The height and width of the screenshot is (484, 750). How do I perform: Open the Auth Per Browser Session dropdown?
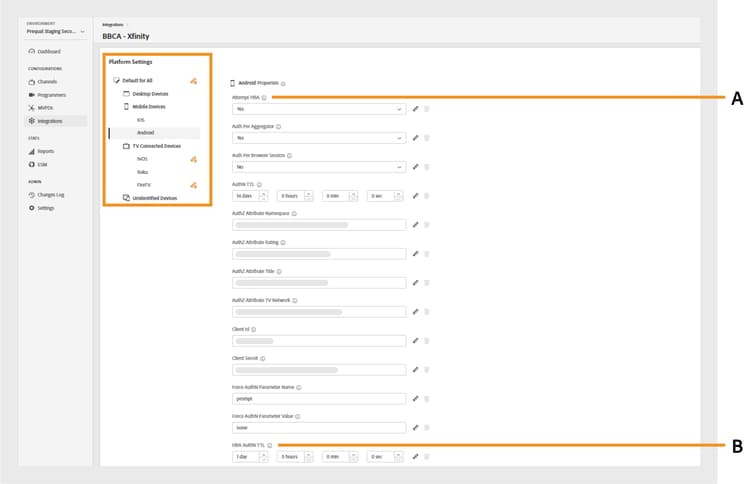point(319,167)
